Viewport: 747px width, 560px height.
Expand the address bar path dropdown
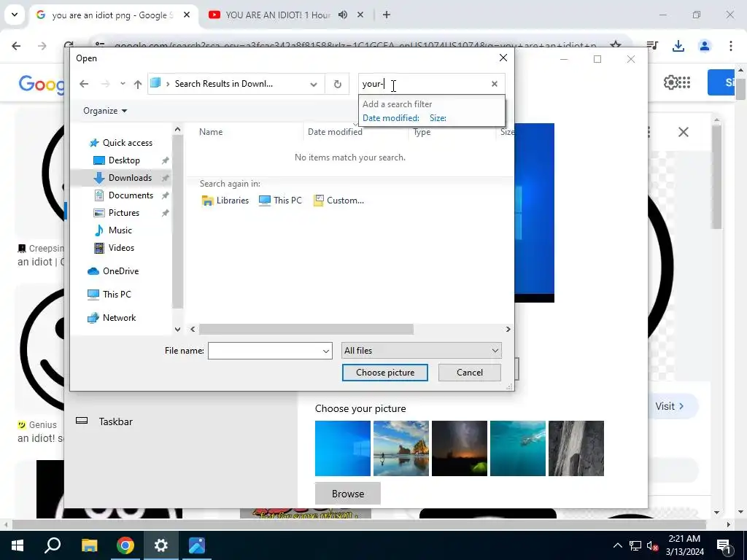[x=314, y=85]
